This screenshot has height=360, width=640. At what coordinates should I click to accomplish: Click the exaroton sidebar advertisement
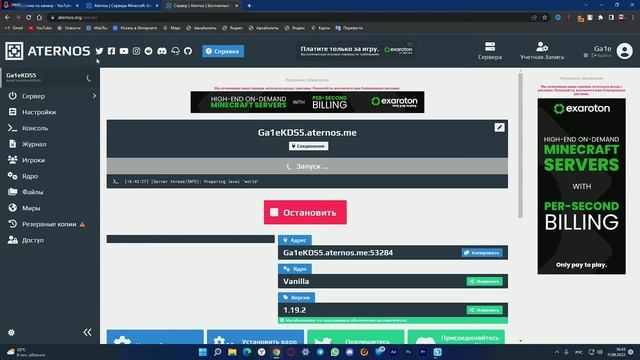tap(581, 186)
